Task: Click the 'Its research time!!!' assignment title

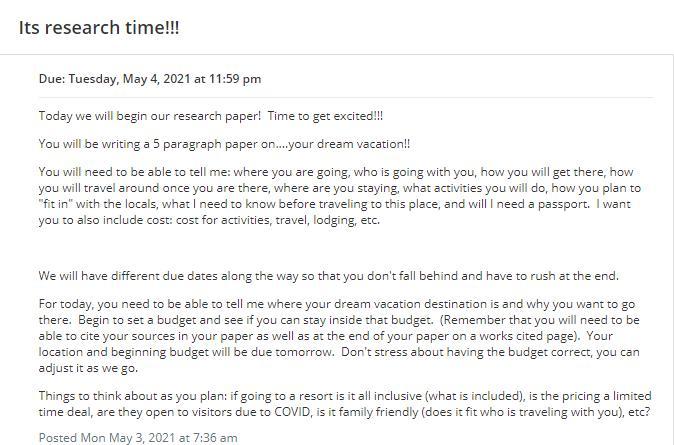Action: [x=99, y=28]
